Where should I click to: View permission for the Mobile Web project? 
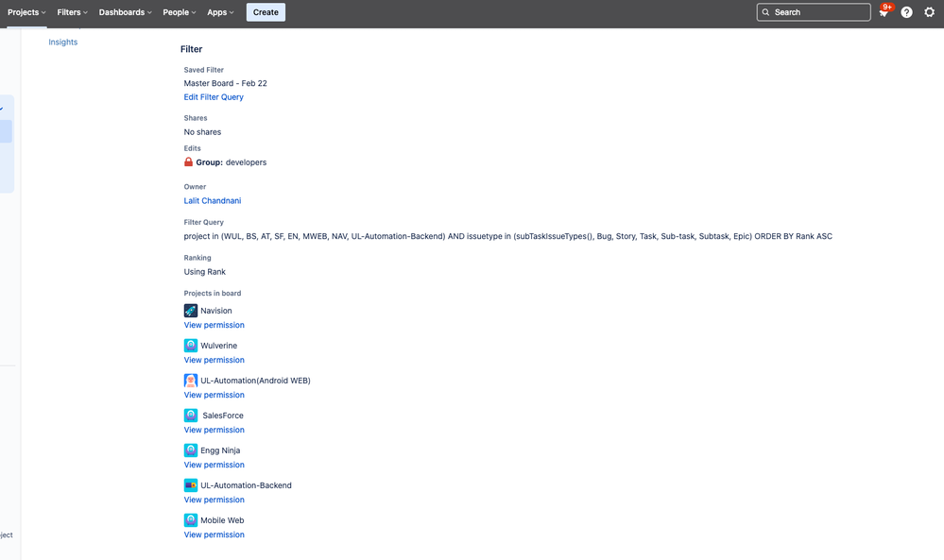pos(215,535)
